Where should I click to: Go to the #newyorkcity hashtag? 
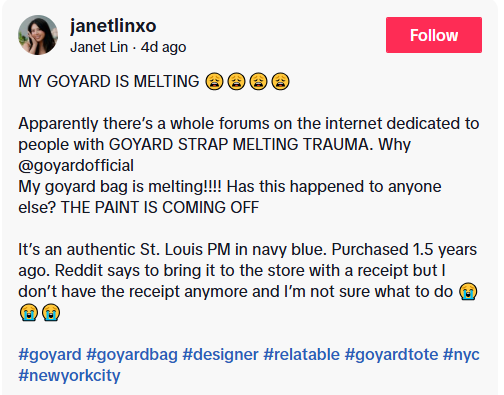tap(69, 375)
